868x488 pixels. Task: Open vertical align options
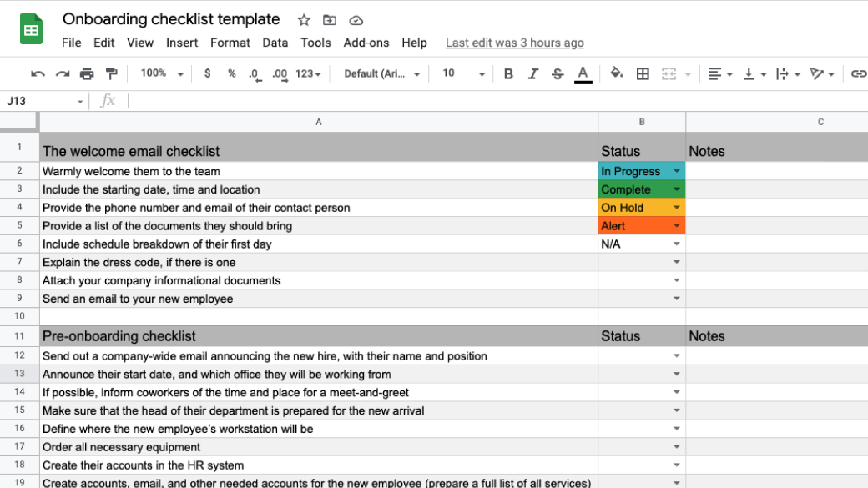754,73
